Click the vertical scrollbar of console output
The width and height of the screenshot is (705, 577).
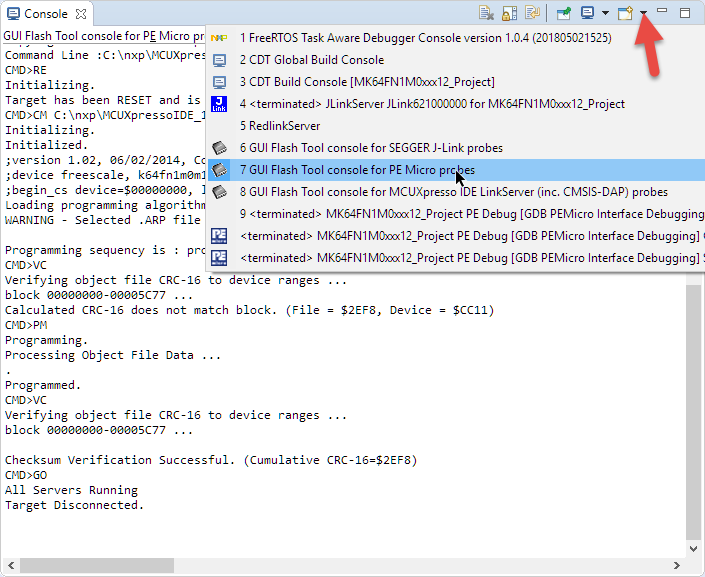tap(694, 400)
